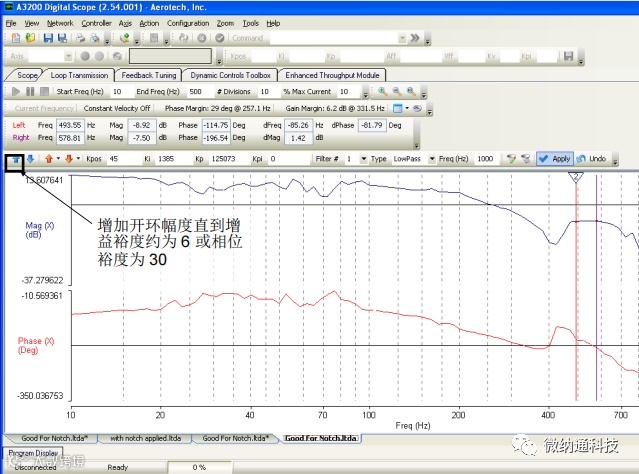Click the eye icon after Gain Margin
Image resolution: width=639 pixels, height=474 pixels.
tap(417, 108)
